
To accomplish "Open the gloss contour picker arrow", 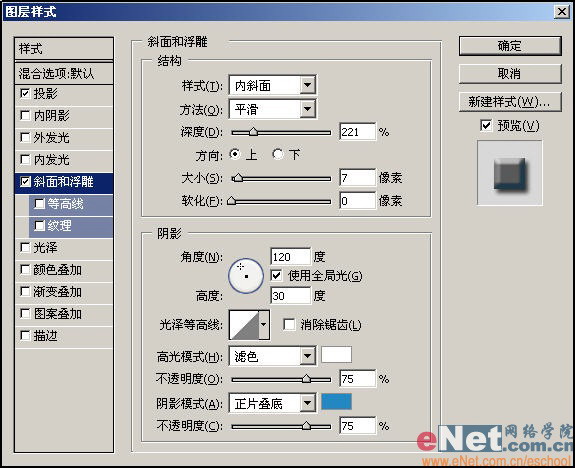I will (x=264, y=325).
